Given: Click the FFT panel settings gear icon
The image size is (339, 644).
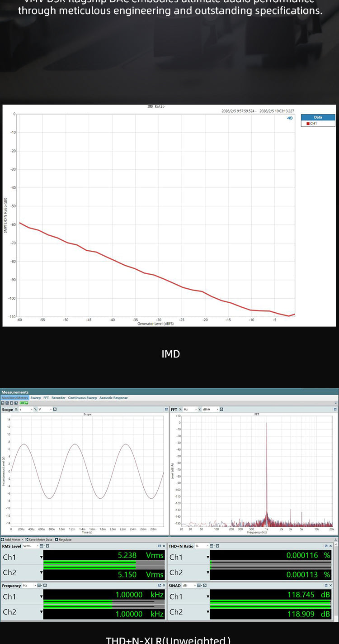Looking at the screenshot, I should (220, 410).
